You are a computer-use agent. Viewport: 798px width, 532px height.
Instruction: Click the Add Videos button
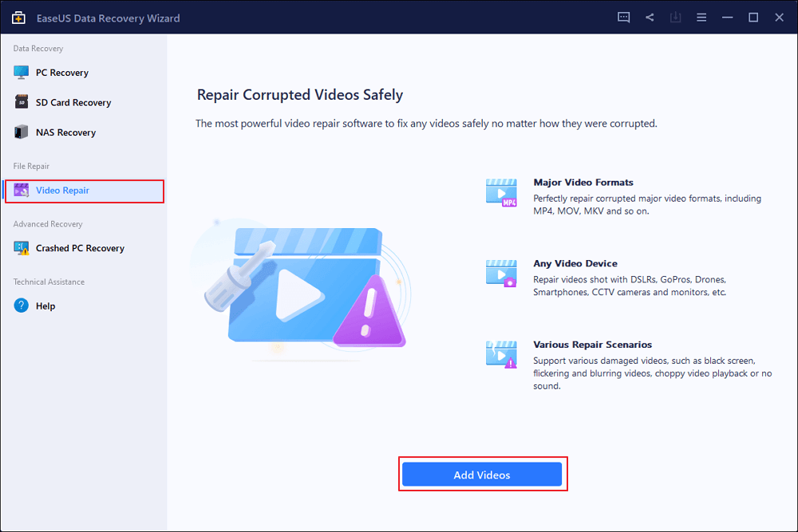(482, 475)
